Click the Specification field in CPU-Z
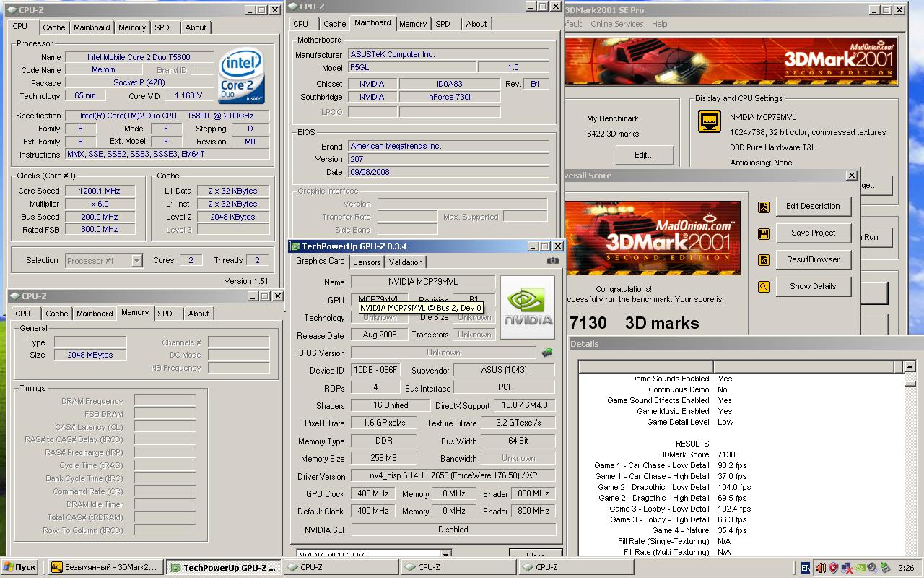 [167, 116]
